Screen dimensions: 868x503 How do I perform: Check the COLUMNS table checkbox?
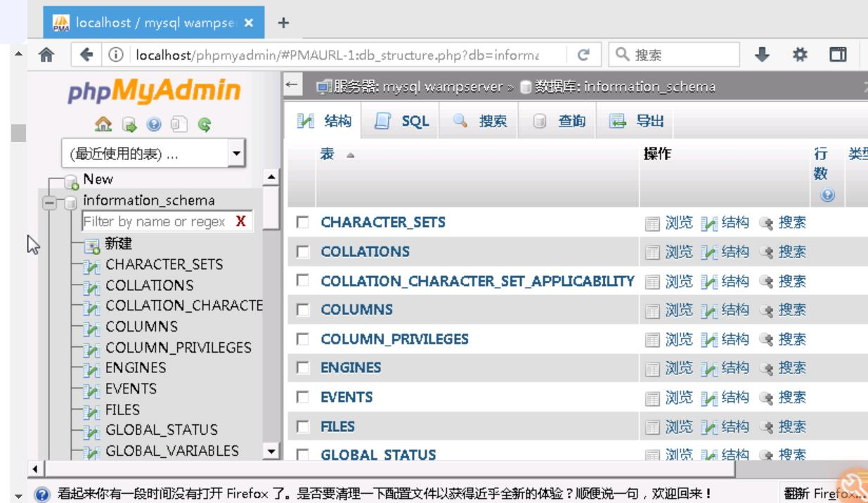coord(303,311)
